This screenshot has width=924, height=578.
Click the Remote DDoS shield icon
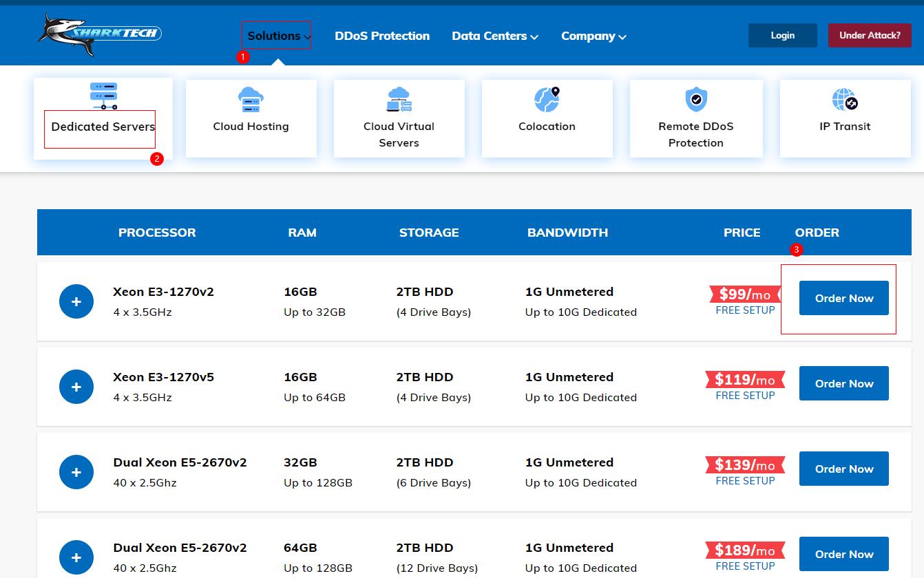pos(696,100)
